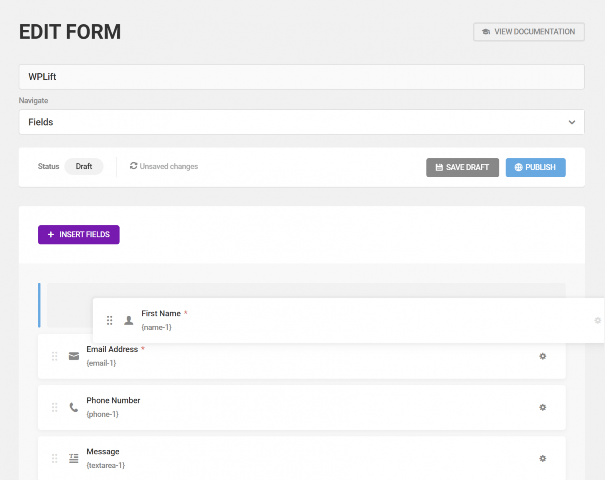This screenshot has height=480, width=605.
Task: Open Email Address settings gear
Action: tap(542, 356)
